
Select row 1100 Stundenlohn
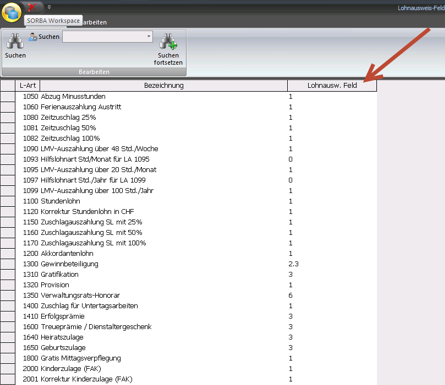tap(196, 201)
